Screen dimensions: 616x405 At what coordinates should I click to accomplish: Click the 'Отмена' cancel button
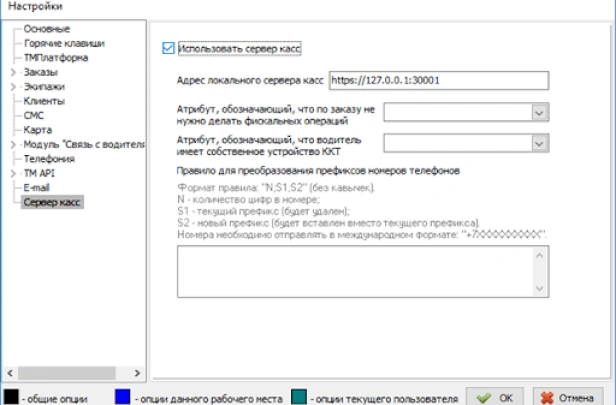tap(568, 396)
